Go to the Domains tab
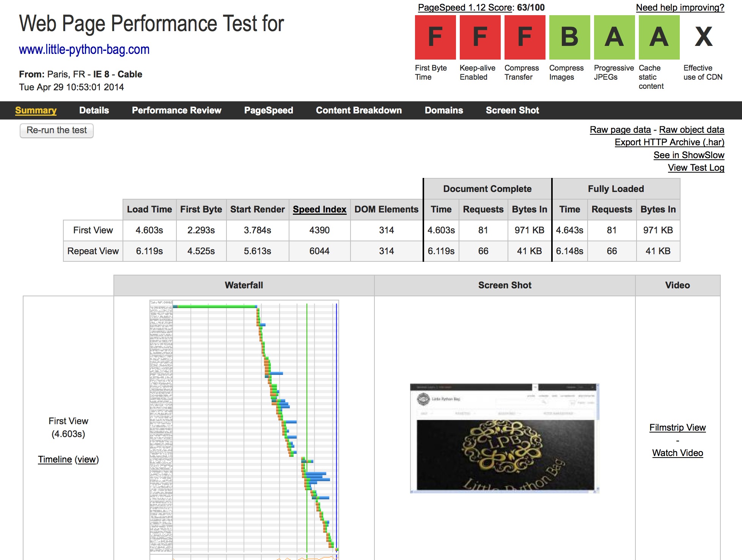 443,110
